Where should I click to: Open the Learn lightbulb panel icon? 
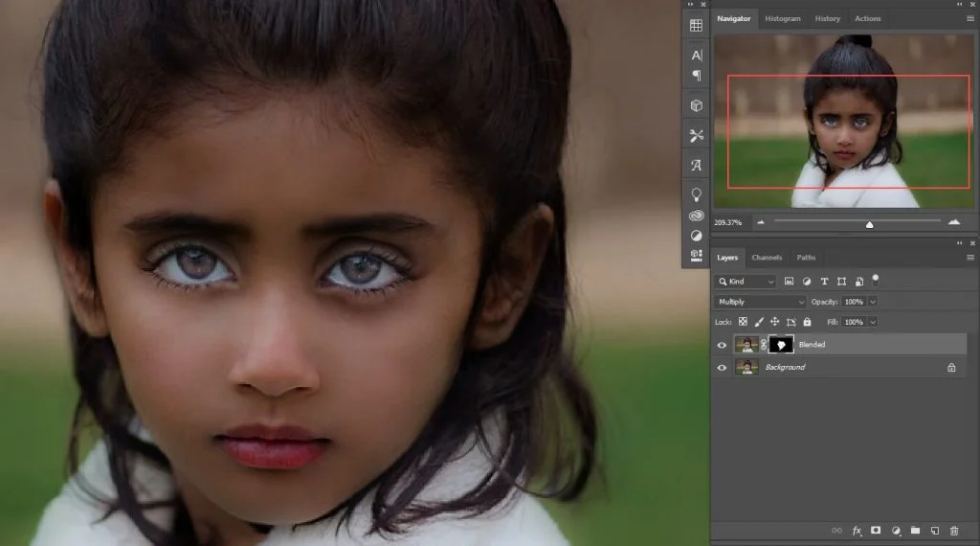tap(697, 194)
